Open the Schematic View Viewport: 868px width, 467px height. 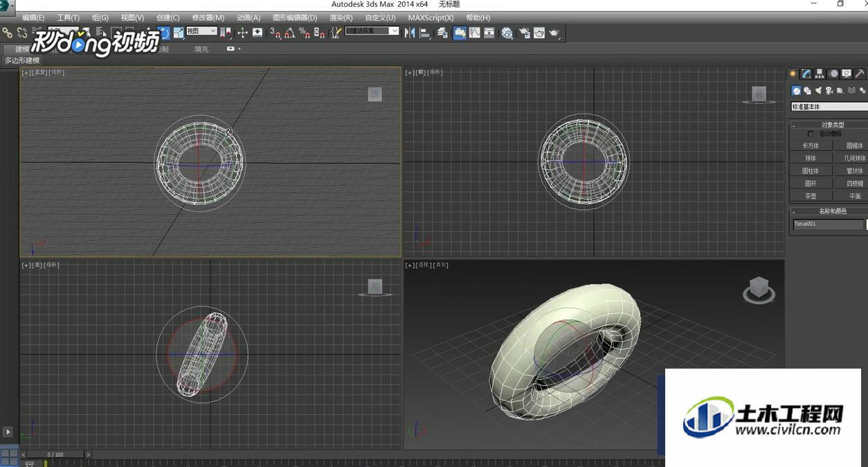[489, 33]
